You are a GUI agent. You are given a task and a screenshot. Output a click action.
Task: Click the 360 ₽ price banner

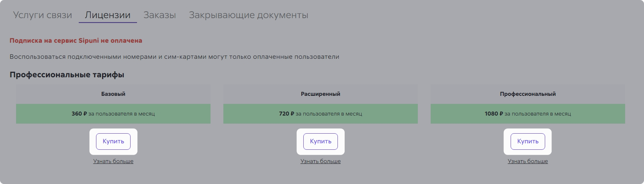[x=113, y=114]
